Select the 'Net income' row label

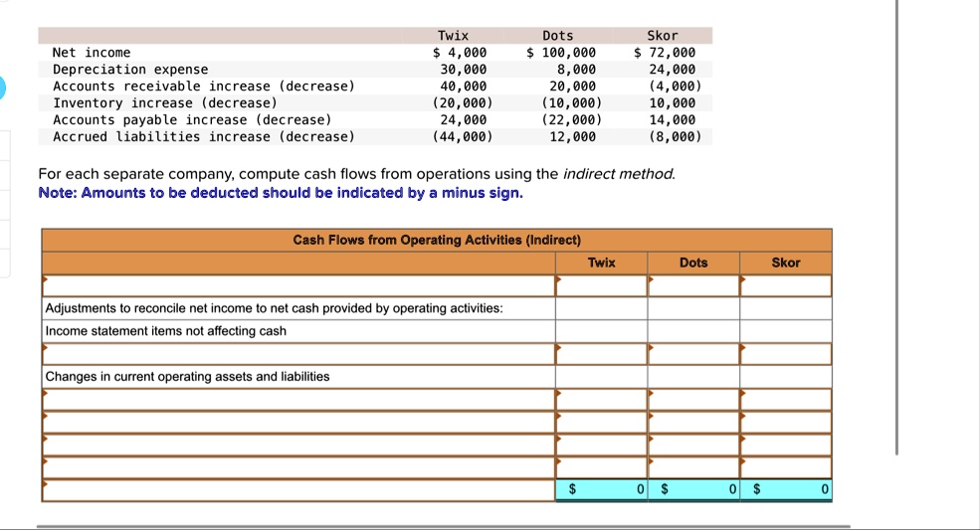click(x=92, y=53)
